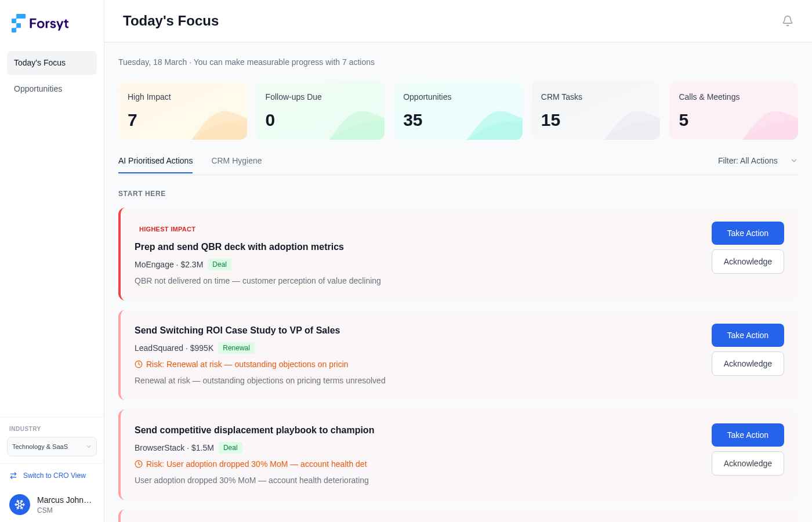812x522 pixels.
Task: Open the Opportunities stat card showing 35
Action: [x=458, y=110]
